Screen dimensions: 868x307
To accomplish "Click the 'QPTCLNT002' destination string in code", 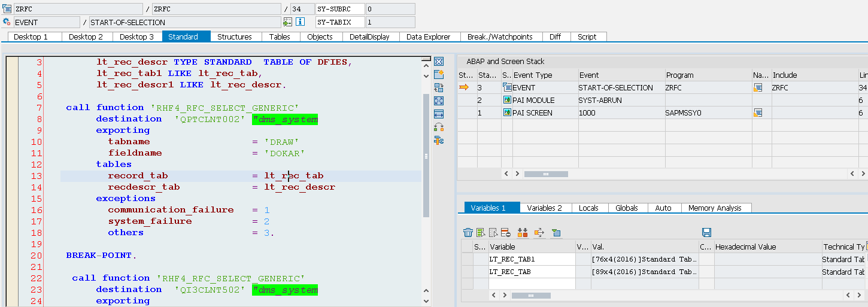I will pos(210,119).
